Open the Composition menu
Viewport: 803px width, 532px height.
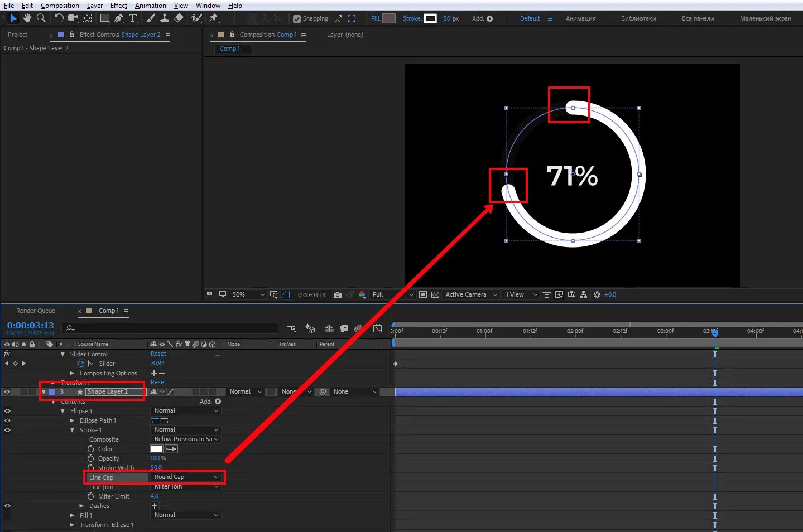(60, 6)
